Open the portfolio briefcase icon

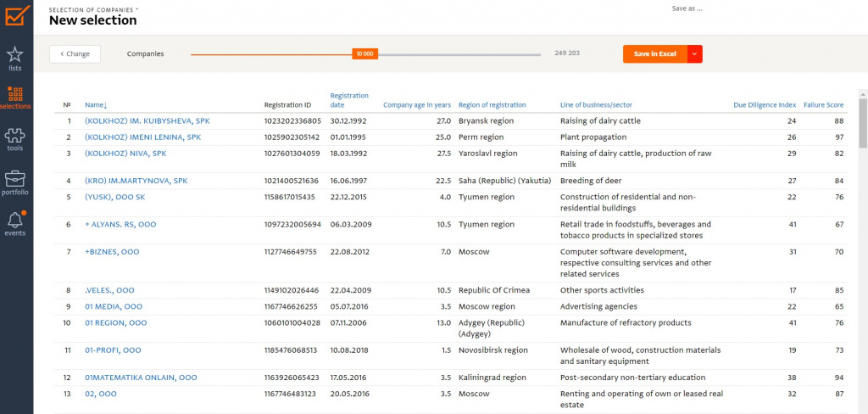15,180
